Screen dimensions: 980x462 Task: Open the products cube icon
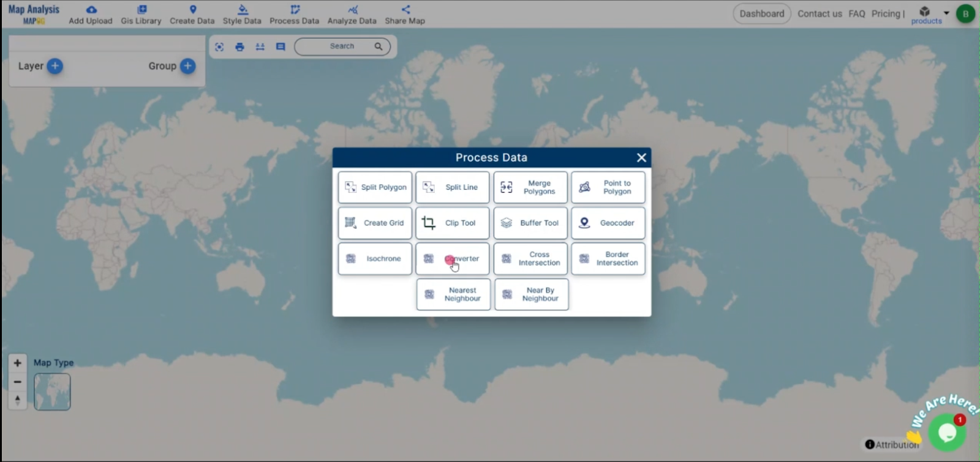click(925, 12)
